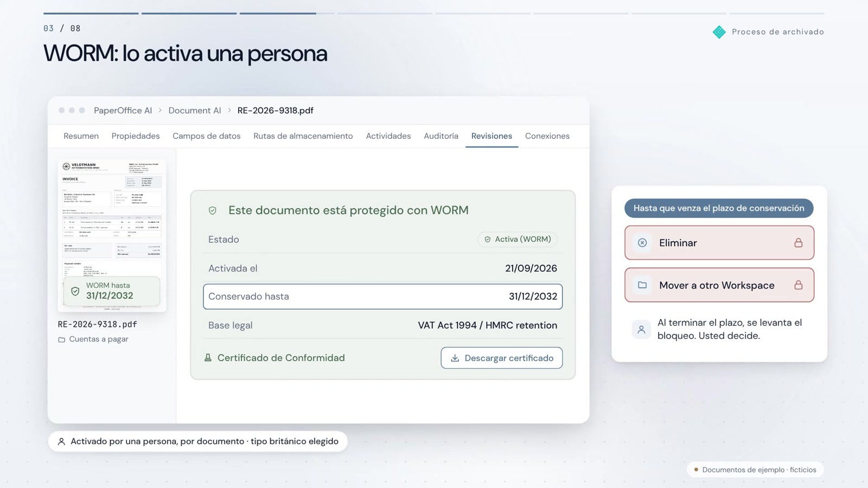Click the download icon on Descargar certificado
Viewport: 868px width, 488px height.
(455, 358)
